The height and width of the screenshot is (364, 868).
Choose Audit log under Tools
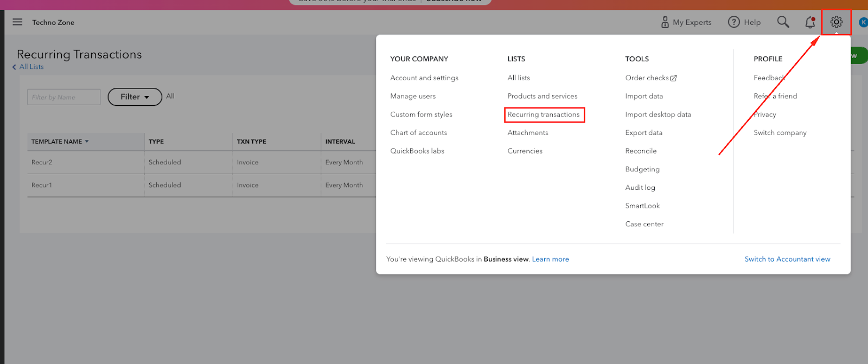640,188
